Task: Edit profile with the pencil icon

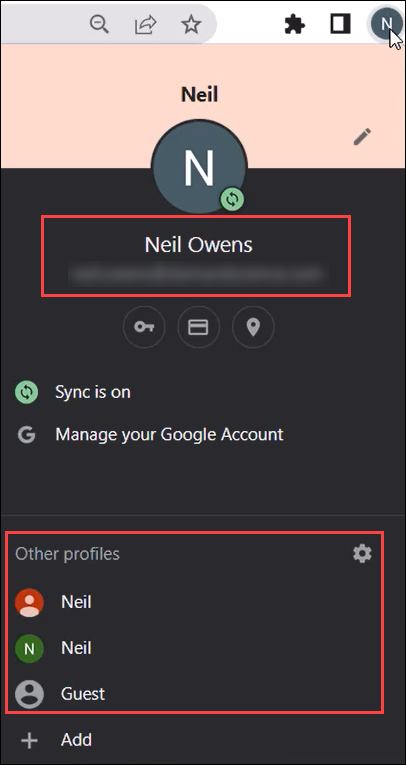Action: pyautogui.click(x=362, y=137)
